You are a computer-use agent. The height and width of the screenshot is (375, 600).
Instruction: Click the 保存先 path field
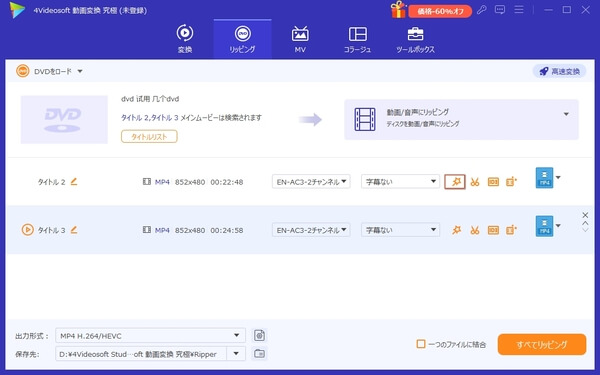(x=141, y=354)
